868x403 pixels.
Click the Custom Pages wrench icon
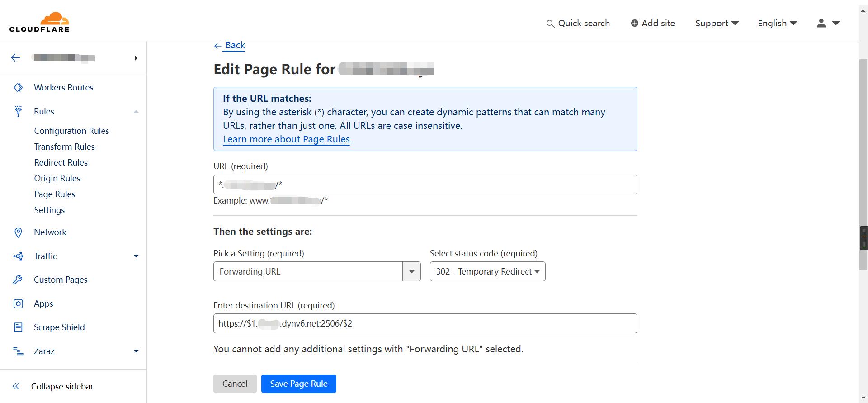pyautogui.click(x=18, y=280)
